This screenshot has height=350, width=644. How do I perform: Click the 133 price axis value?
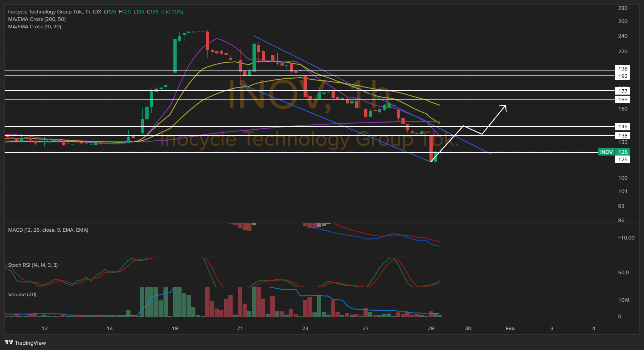pos(623,142)
